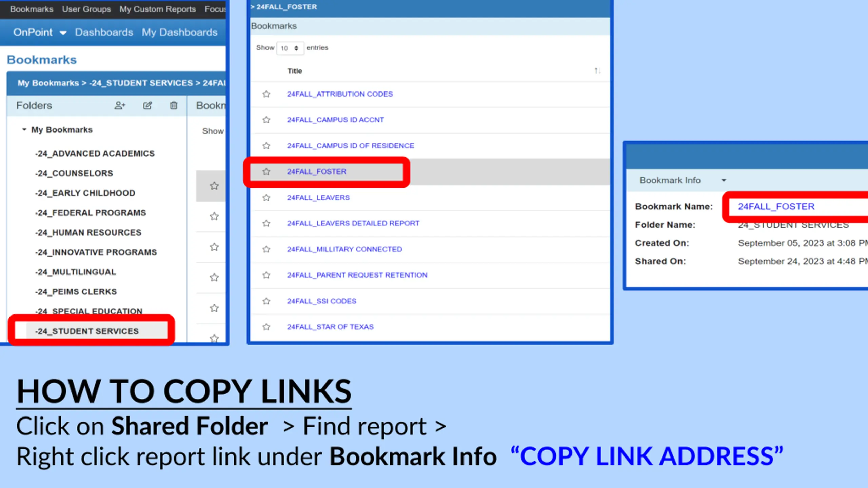Select the -24_EARLY CHILDHOOD folder
This screenshot has width=868, height=488.
(x=85, y=193)
